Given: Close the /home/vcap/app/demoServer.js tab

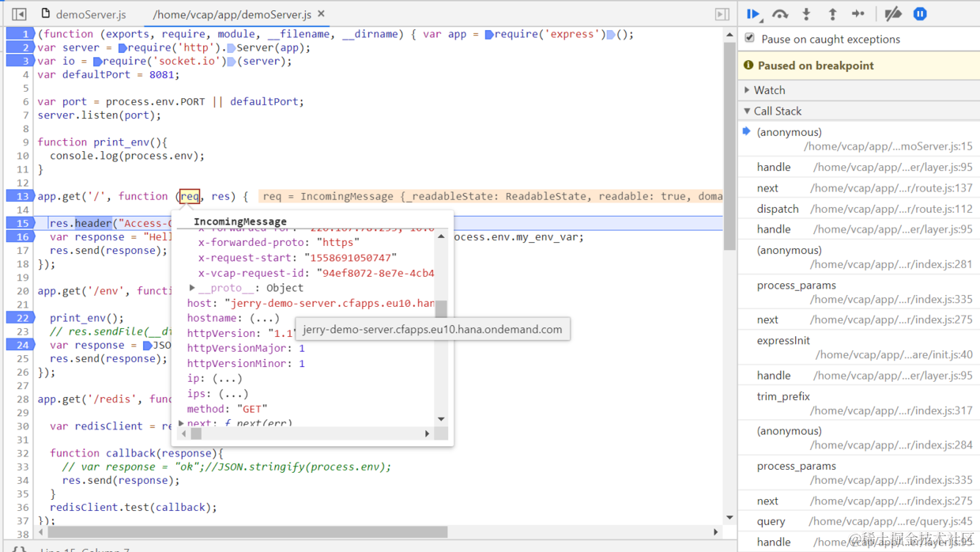Looking at the screenshot, I should tap(321, 14).
